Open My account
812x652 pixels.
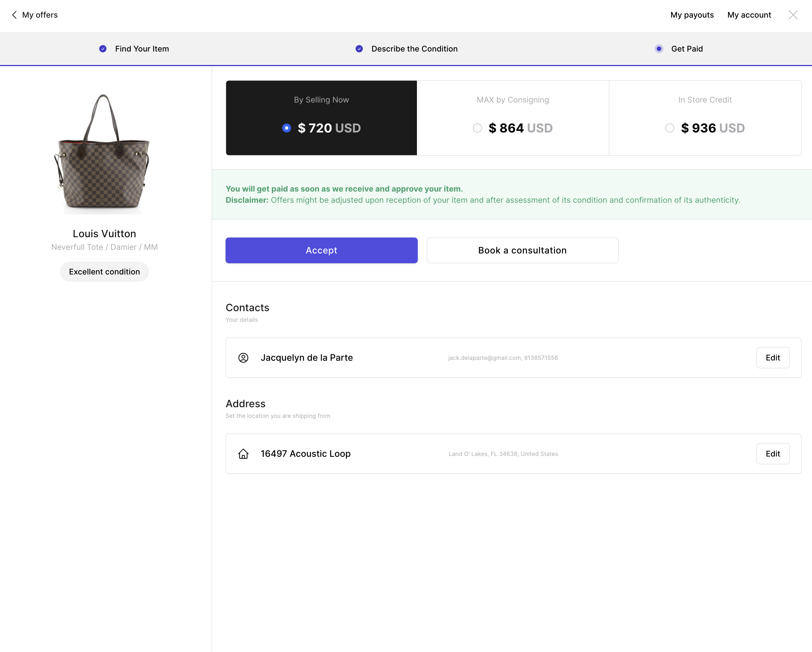pos(749,15)
